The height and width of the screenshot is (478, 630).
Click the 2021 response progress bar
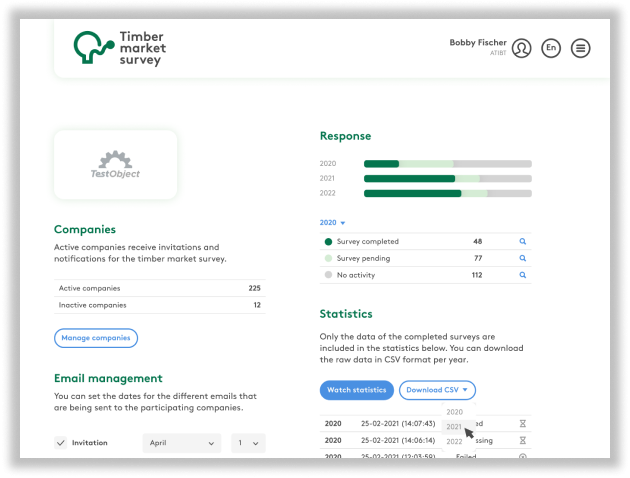448,179
